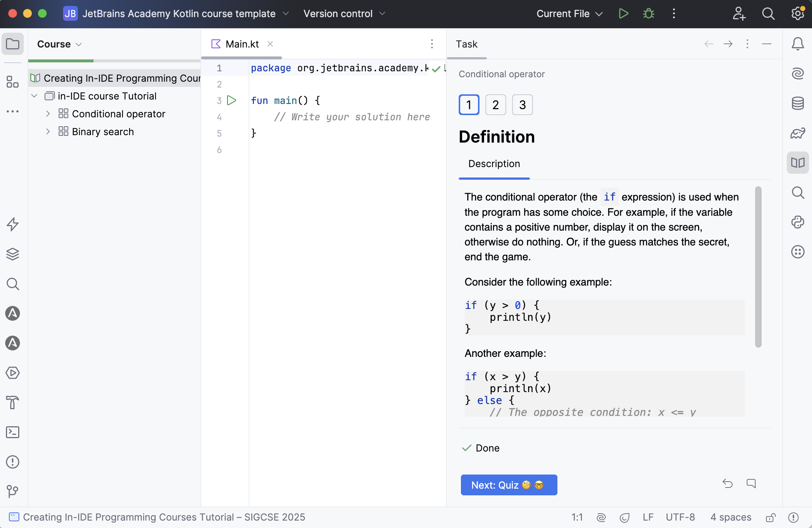Click the task description scrollbar
The height and width of the screenshot is (528, 812).
pyautogui.click(x=758, y=267)
